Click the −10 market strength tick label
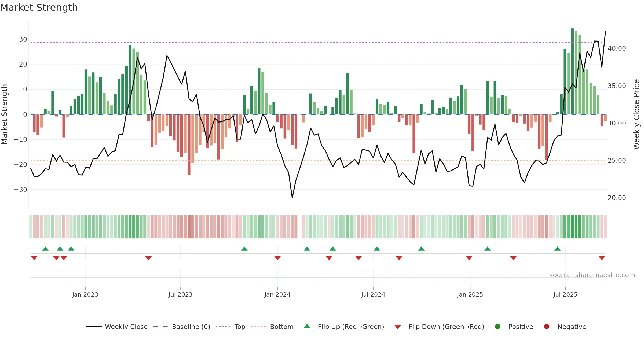Viewport: 644px width, 362px height. click(x=21, y=139)
